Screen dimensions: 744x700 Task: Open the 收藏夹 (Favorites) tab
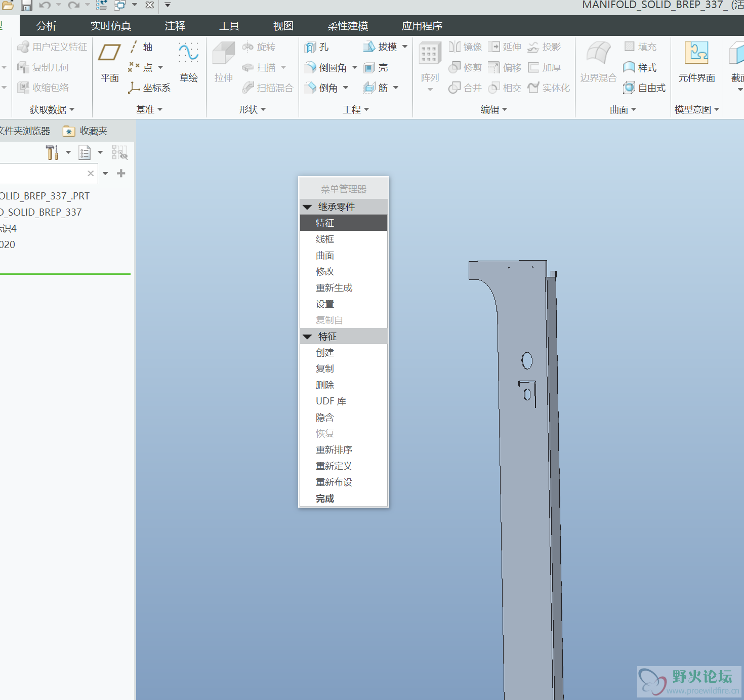click(86, 131)
